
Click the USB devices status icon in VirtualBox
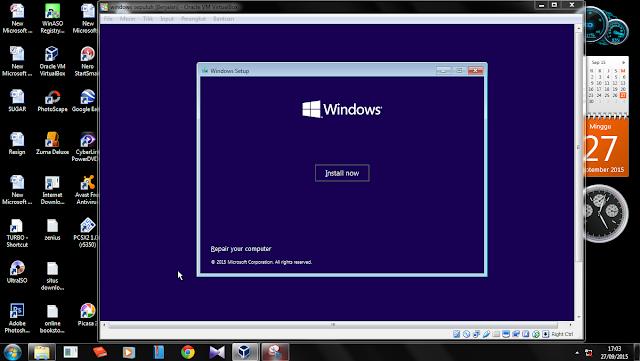click(486, 334)
